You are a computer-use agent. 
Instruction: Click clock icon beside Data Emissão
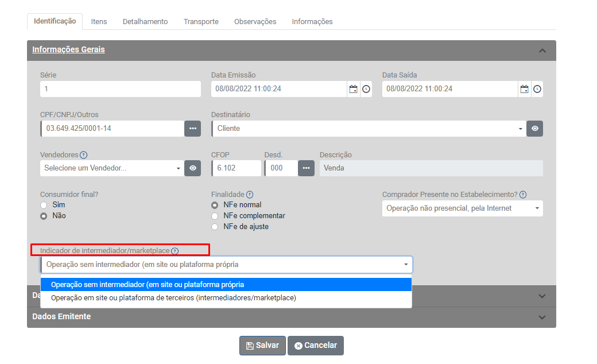coord(366,89)
